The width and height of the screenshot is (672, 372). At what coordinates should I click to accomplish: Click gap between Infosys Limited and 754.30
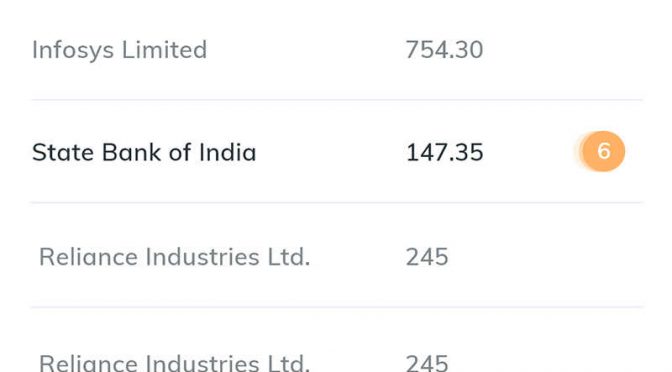(306, 50)
